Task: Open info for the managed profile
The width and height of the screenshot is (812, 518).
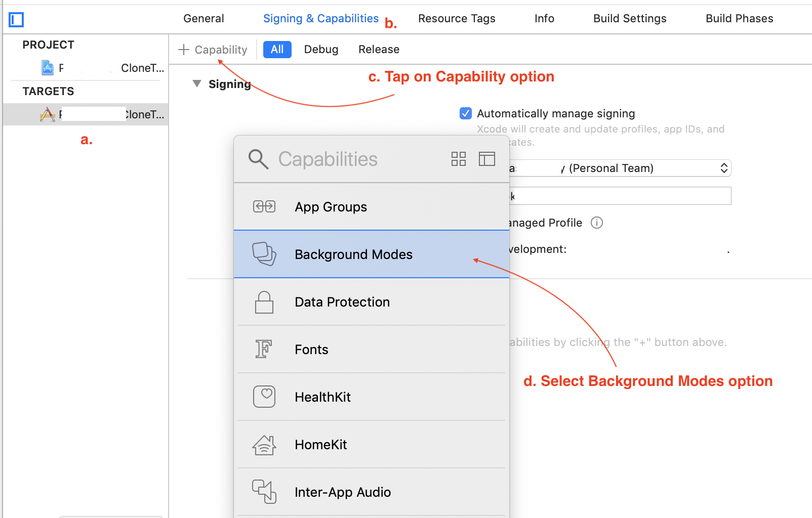Action: point(597,223)
